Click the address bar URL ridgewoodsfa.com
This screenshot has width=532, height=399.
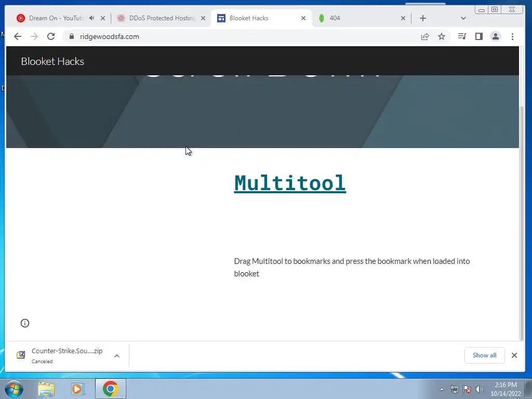point(110,37)
